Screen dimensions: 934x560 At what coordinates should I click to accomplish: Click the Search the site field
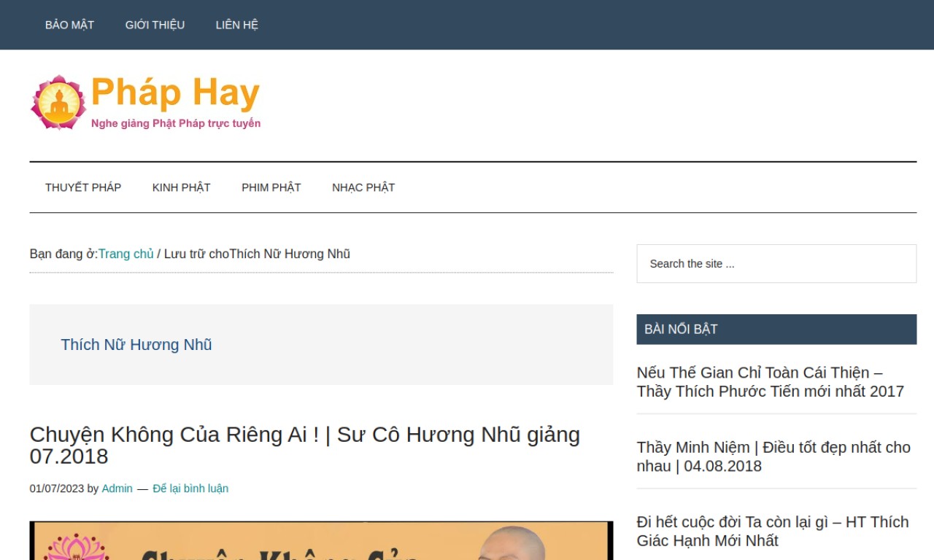tap(776, 263)
